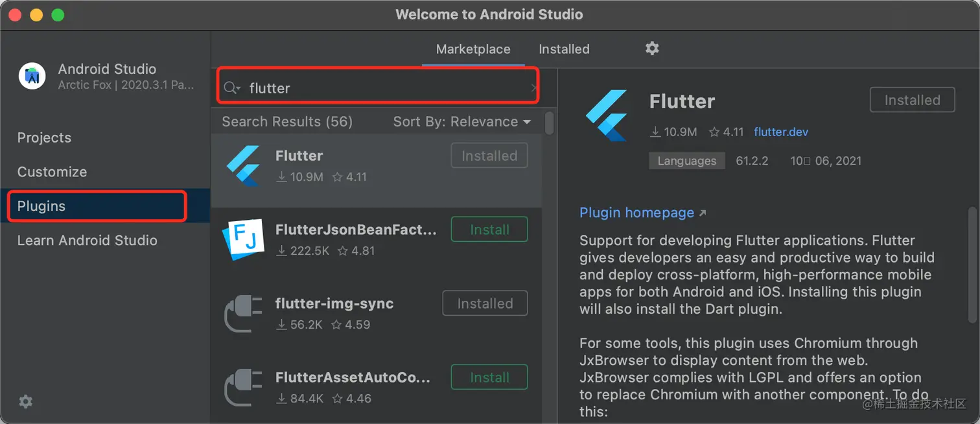Click external link arrow after Plugin homepage
This screenshot has height=424, width=980.
(703, 213)
